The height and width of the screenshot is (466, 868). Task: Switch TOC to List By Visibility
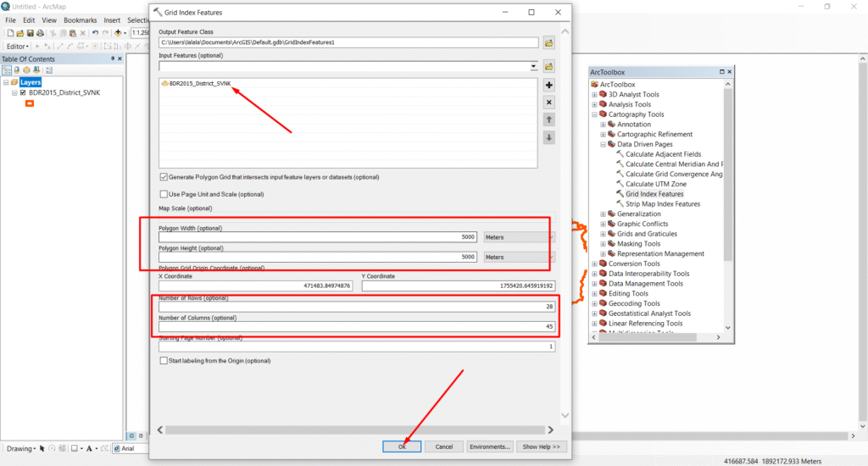[x=26, y=70]
